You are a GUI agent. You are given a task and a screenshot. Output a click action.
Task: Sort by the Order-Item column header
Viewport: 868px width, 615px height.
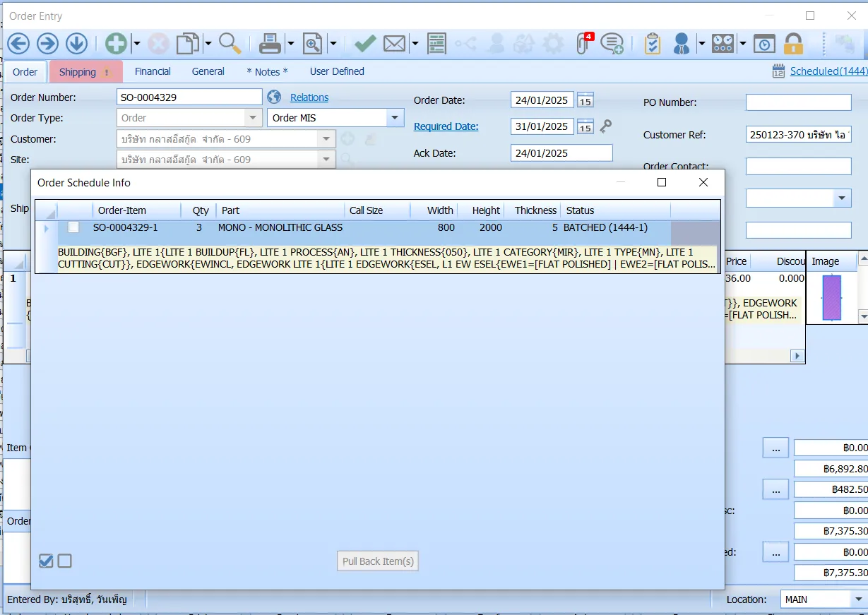click(x=136, y=210)
